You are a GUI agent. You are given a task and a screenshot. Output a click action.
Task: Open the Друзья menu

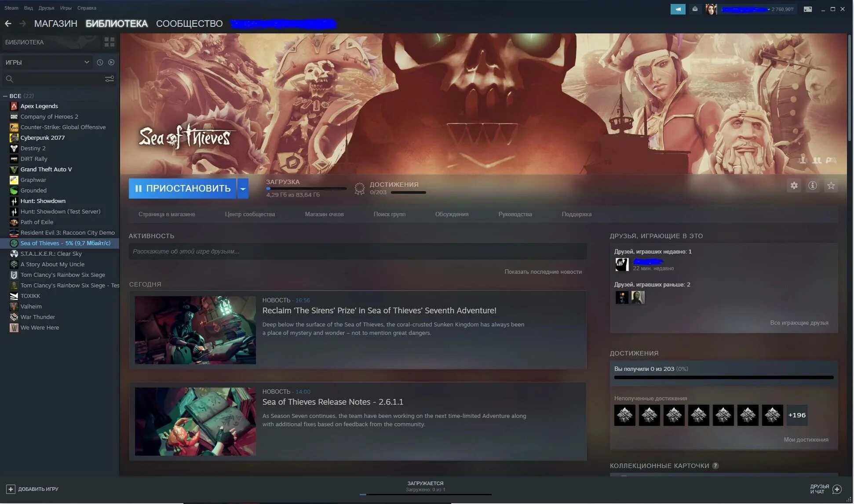click(46, 8)
